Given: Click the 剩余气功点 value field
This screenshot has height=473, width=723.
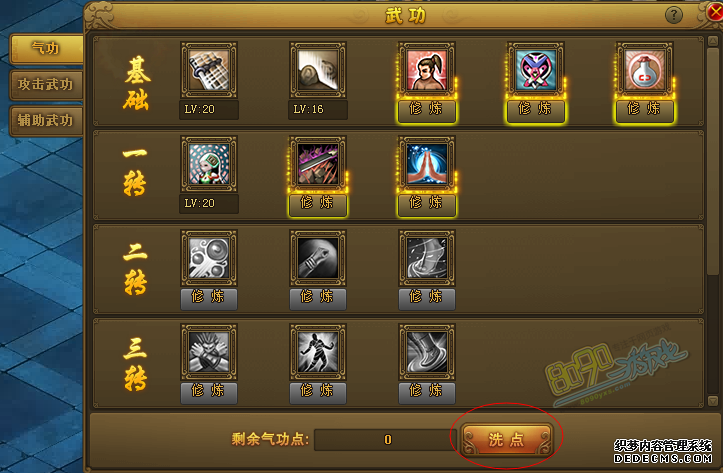Looking at the screenshot, I should pos(385,440).
